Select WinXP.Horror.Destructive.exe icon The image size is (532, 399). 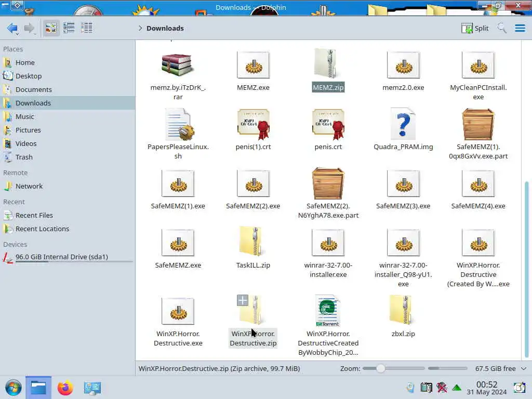coord(178,311)
